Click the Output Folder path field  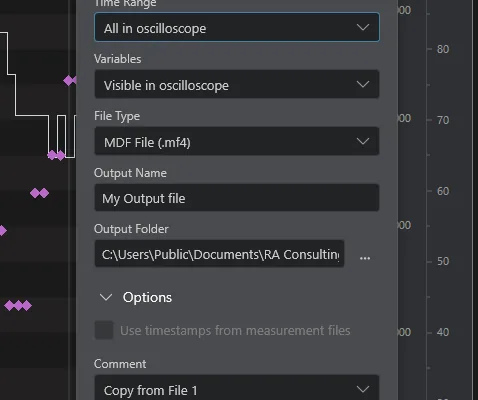click(219, 254)
